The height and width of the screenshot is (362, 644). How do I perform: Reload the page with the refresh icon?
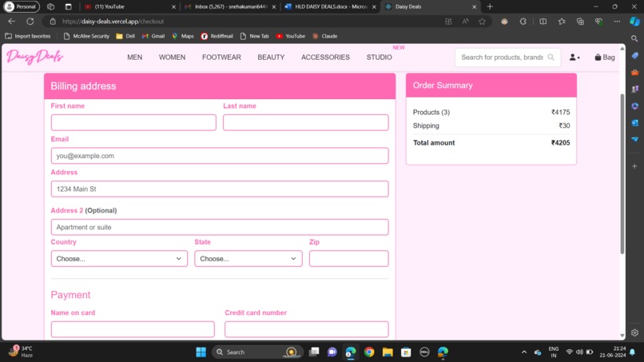point(30,22)
